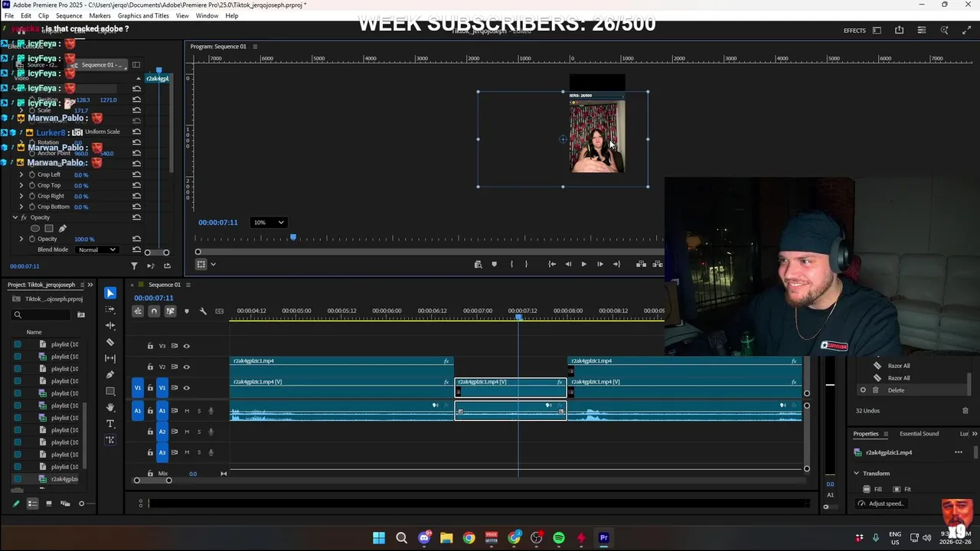Expand the Crop Top property
Viewport: 980px width, 551px height.
tap(21, 185)
